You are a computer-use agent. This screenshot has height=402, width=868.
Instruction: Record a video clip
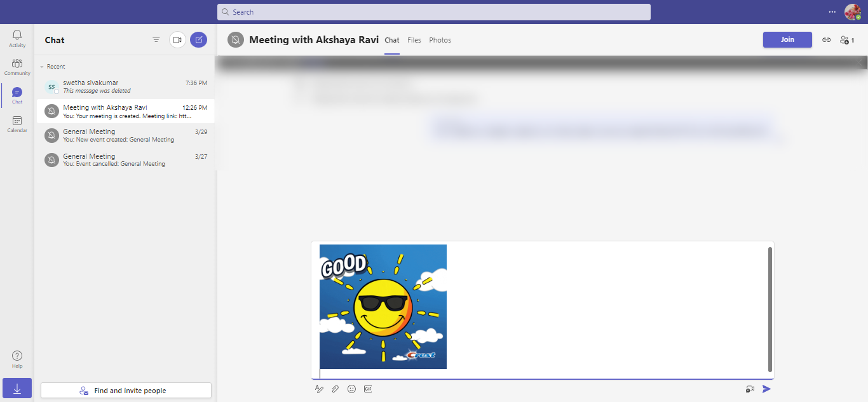pos(750,389)
